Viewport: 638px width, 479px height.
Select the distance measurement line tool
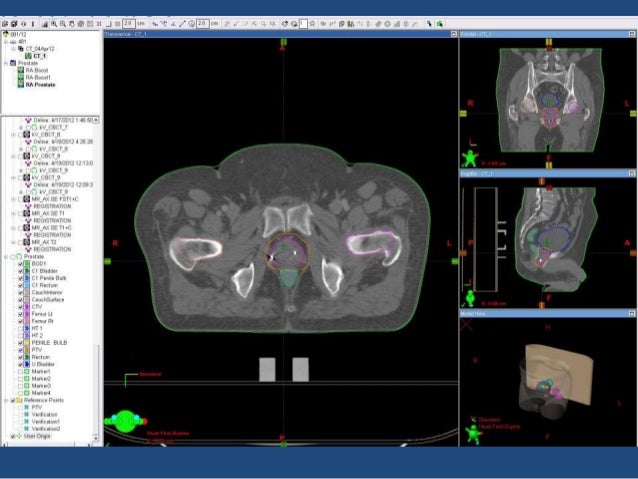[182, 24]
